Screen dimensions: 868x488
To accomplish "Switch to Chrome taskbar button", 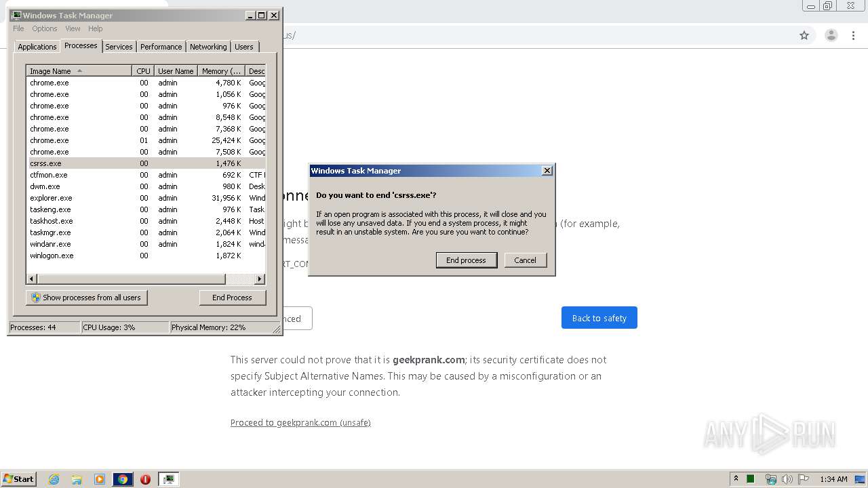I will (123, 479).
